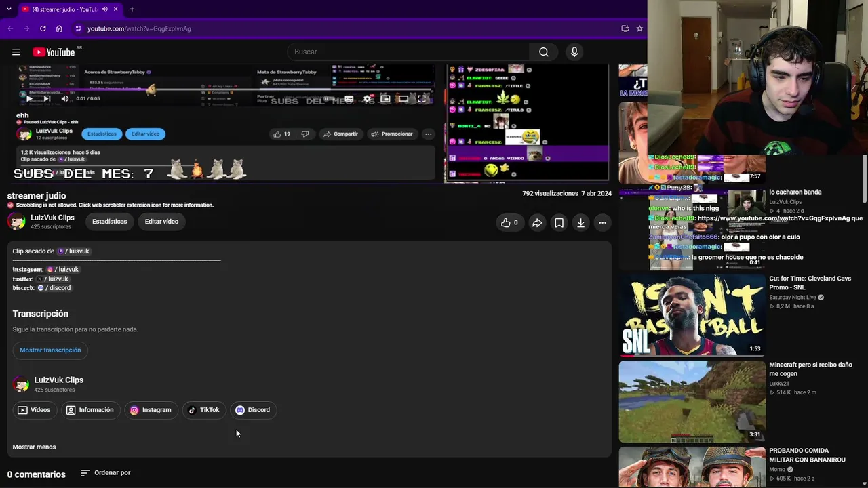
Task: Click the install app icon in address bar
Action: click(625, 28)
